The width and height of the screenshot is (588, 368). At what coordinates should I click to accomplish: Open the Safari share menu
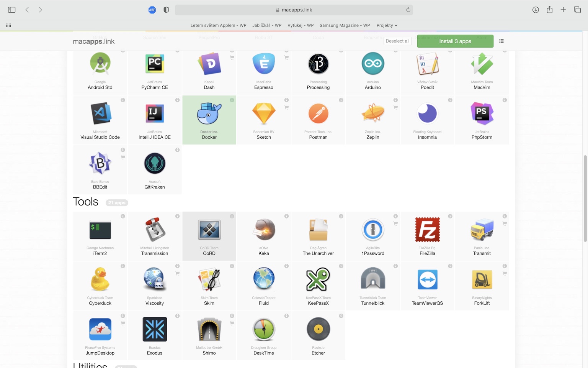(549, 10)
